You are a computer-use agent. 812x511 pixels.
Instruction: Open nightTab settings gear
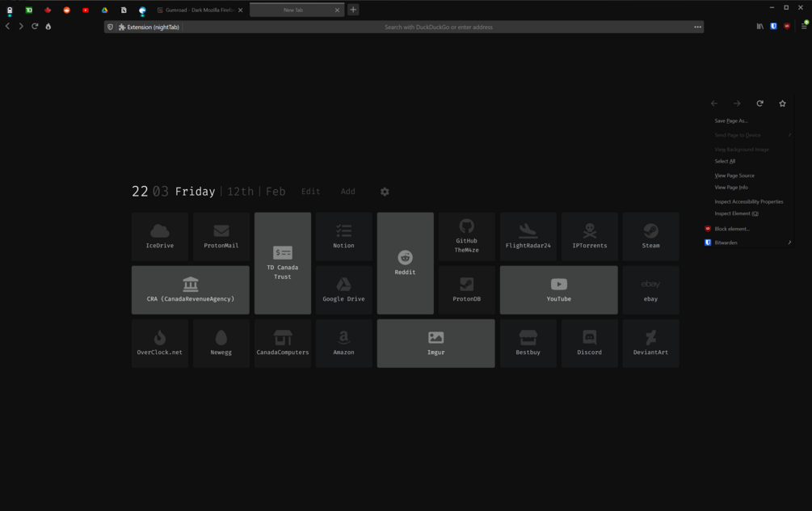385,192
